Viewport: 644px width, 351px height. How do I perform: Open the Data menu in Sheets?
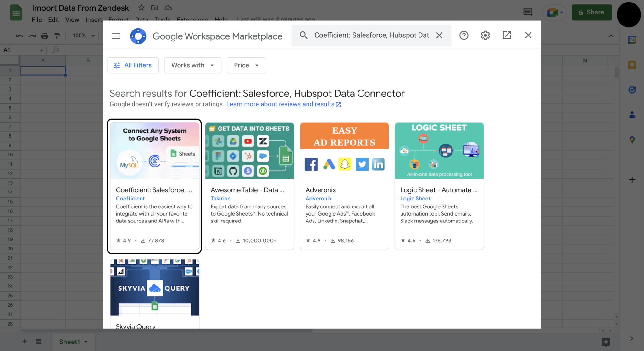(x=142, y=19)
